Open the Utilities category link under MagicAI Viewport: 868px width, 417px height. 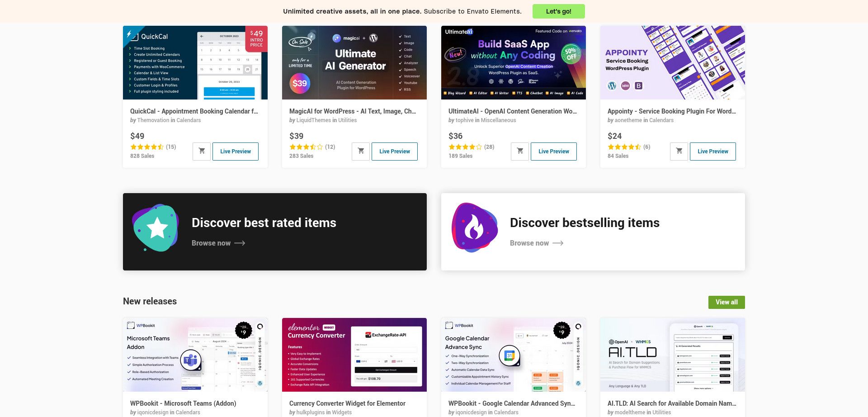347,120
